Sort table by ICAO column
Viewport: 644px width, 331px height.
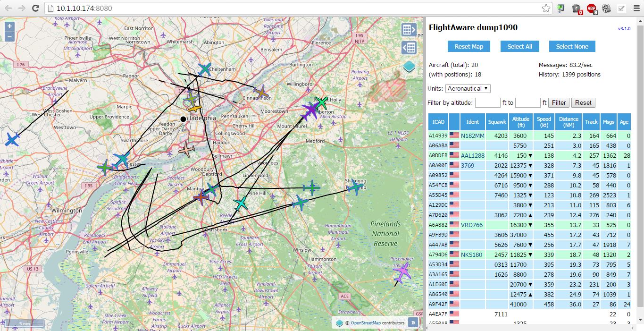tap(438, 122)
